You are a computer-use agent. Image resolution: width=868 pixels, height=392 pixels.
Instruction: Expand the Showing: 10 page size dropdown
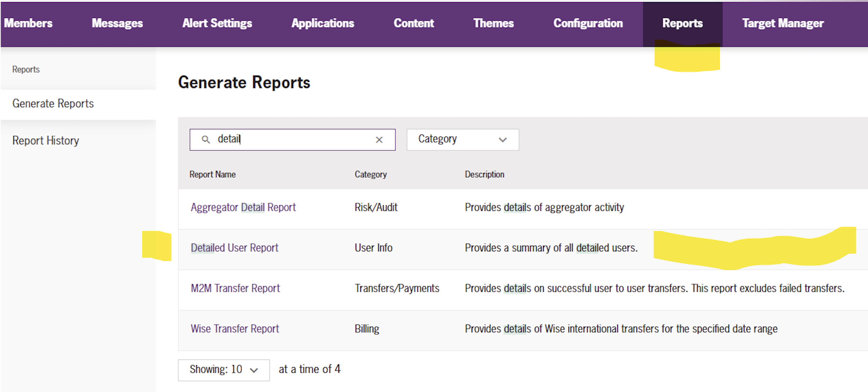coord(224,370)
